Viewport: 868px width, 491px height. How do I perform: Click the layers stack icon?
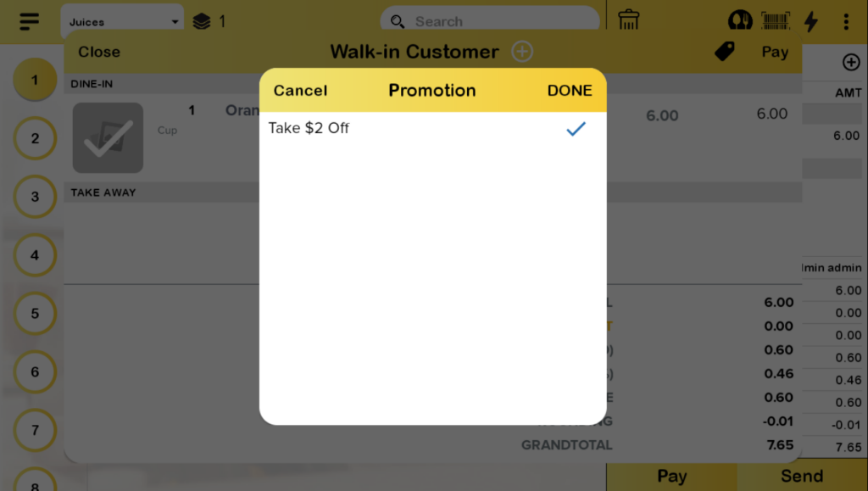coord(201,21)
